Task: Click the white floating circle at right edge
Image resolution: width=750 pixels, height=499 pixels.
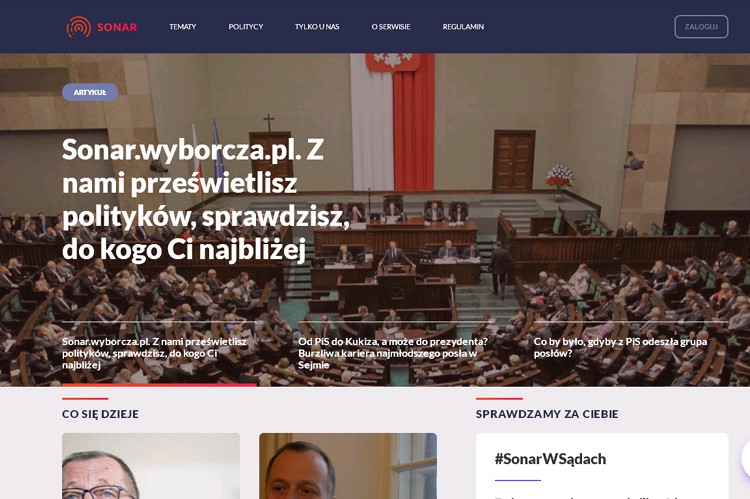Action: click(746, 458)
